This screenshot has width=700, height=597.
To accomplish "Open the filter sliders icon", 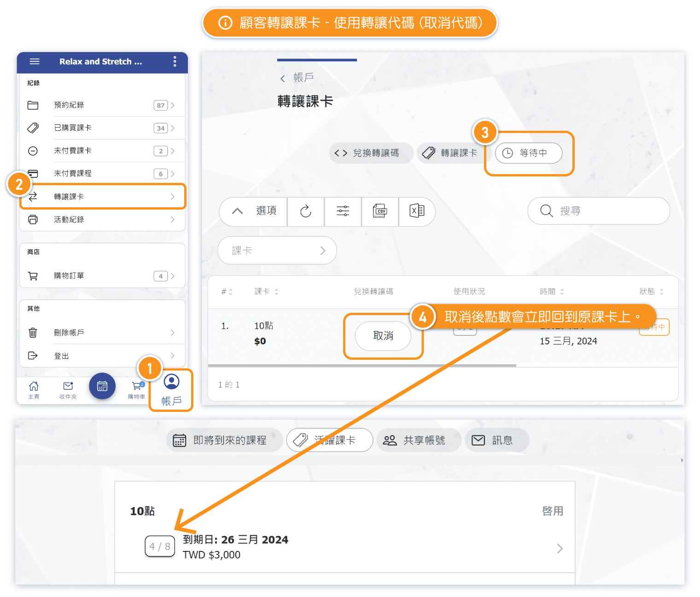I will [x=343, y=211].
